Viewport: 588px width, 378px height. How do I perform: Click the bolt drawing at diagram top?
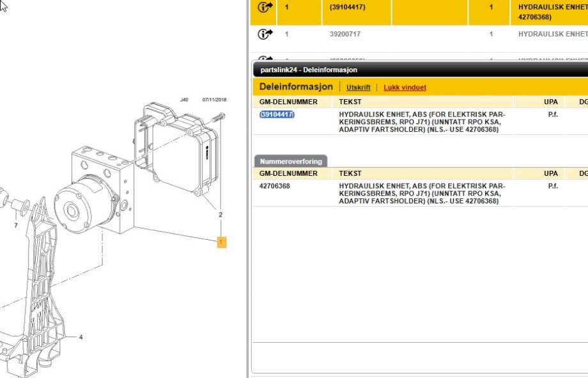click(219, 118)
